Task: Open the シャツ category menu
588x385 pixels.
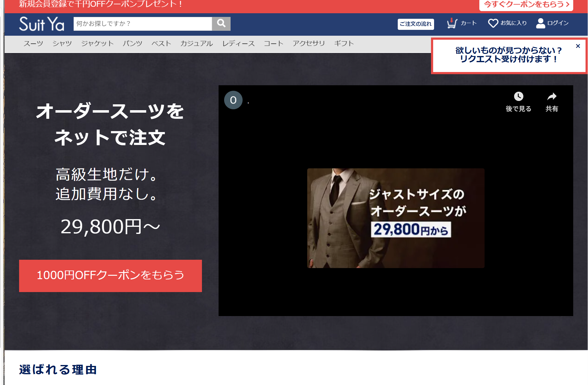Action: [x=62, y=44]
